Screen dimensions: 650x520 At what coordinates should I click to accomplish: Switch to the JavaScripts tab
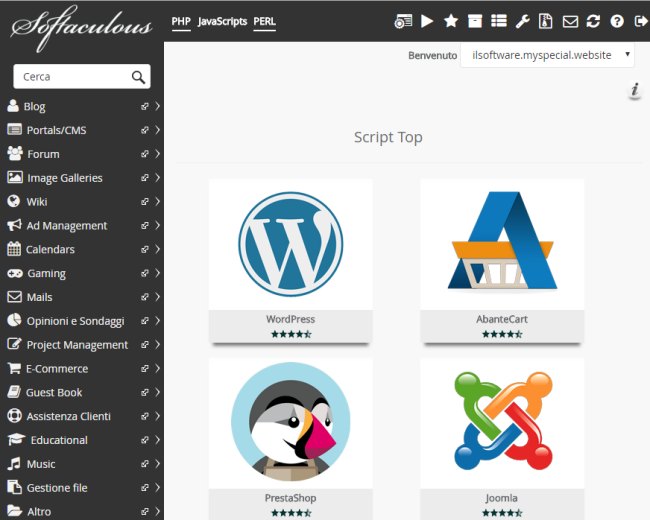pos(222,22)
